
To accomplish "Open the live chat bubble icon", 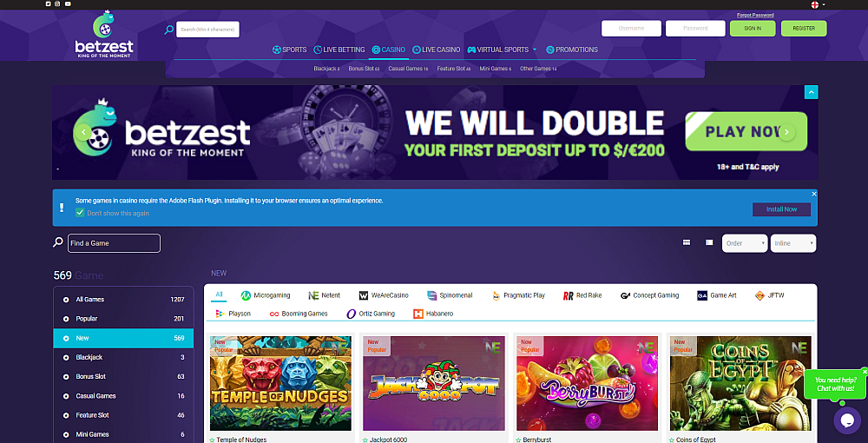I will (x=847, y=420).
